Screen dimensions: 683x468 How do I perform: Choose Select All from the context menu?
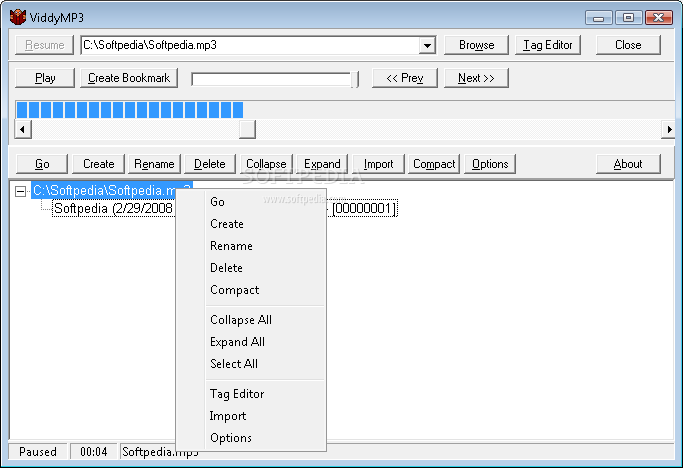click(x=266, y=363)
